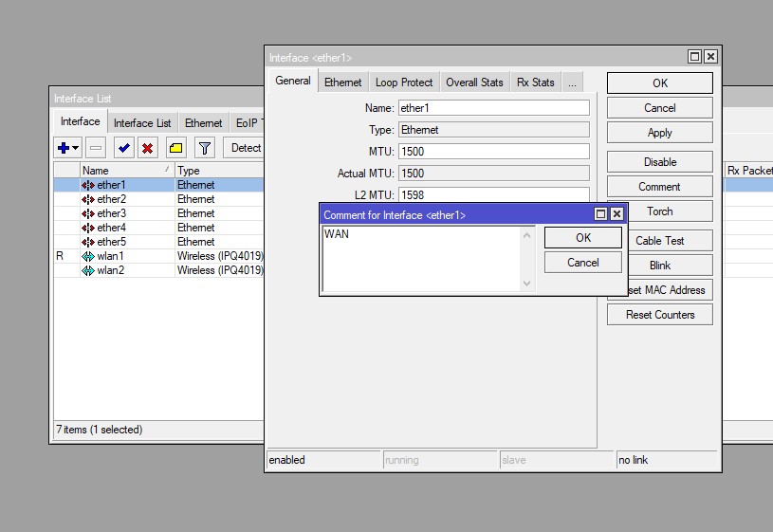Image resolution: width=773 pixels, height=532 pixels.
Task: Click the slave status field
Action: (x=557, y=460)
